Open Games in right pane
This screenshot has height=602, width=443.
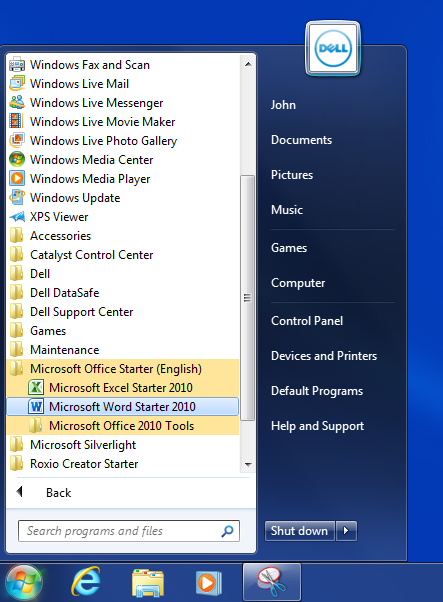289,248
